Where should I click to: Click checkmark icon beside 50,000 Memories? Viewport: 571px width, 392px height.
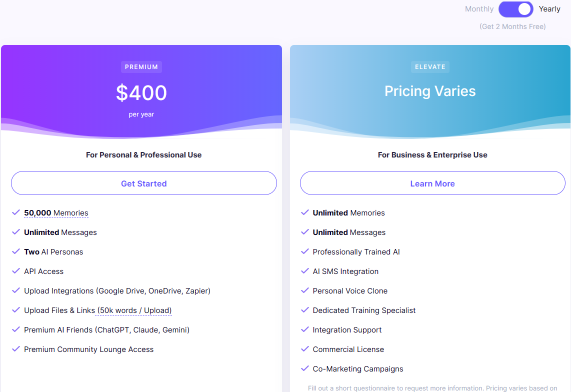[16, 212]
